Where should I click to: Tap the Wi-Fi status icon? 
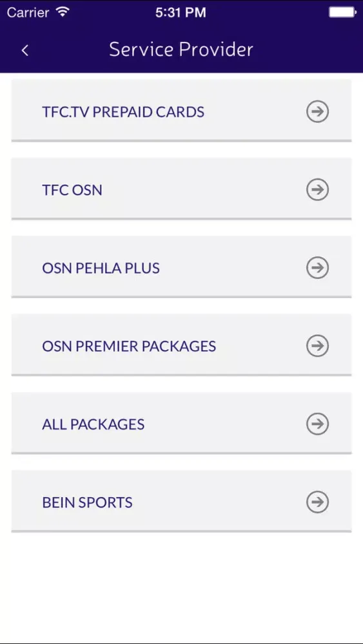[x=63, y=12]
